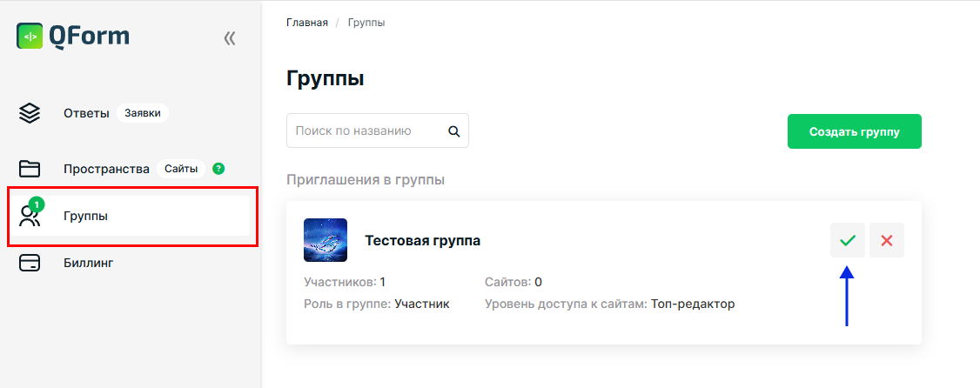This screenshot has width=980, height=388.
Task: Click the people icon beside Группы
Action: click(29, 217)
